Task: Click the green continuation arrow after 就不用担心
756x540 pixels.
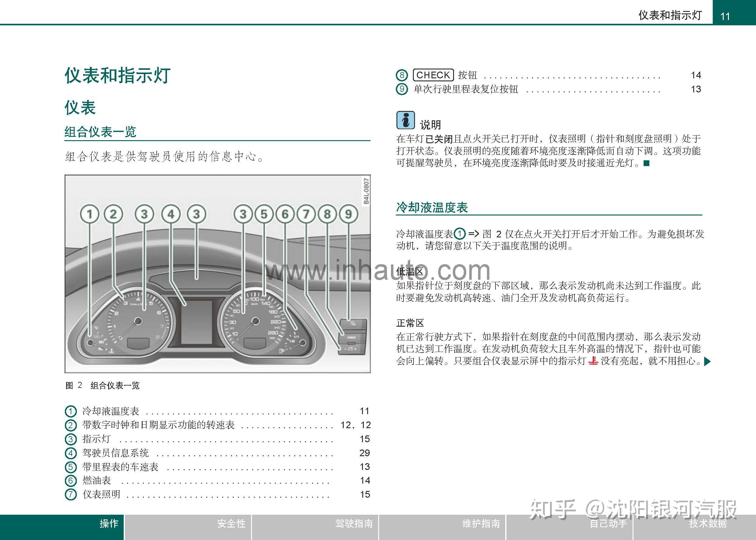Action: click(708, 361)
